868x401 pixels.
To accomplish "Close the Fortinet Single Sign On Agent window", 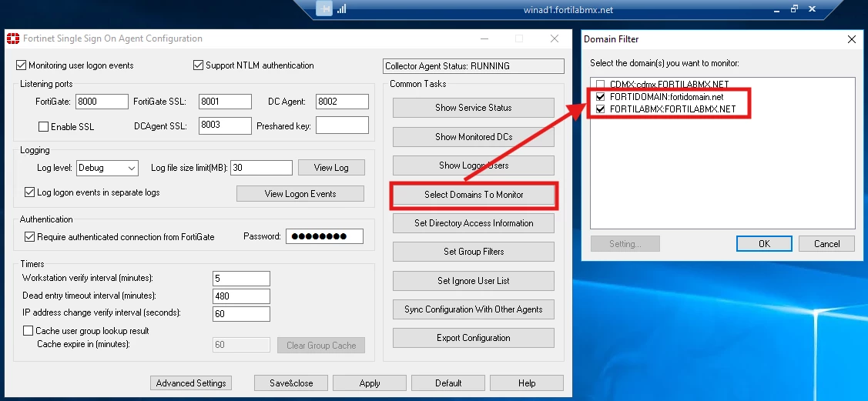I will click(554, 38).
